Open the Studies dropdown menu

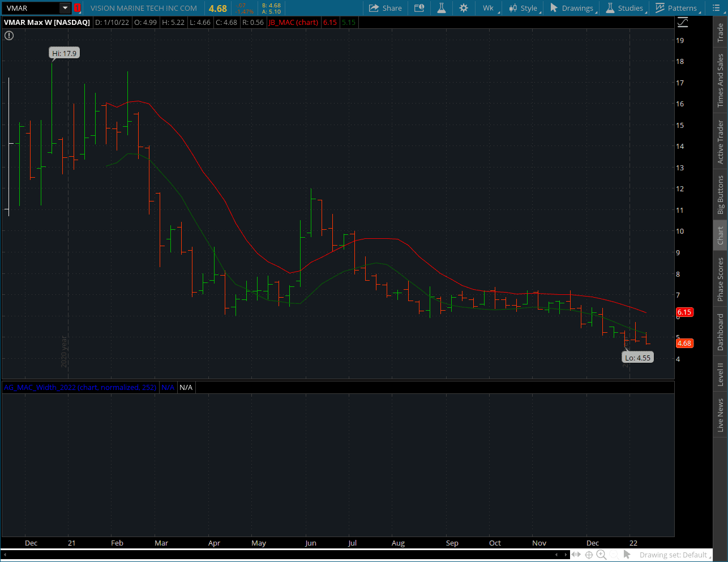click(x=626, y=8)
